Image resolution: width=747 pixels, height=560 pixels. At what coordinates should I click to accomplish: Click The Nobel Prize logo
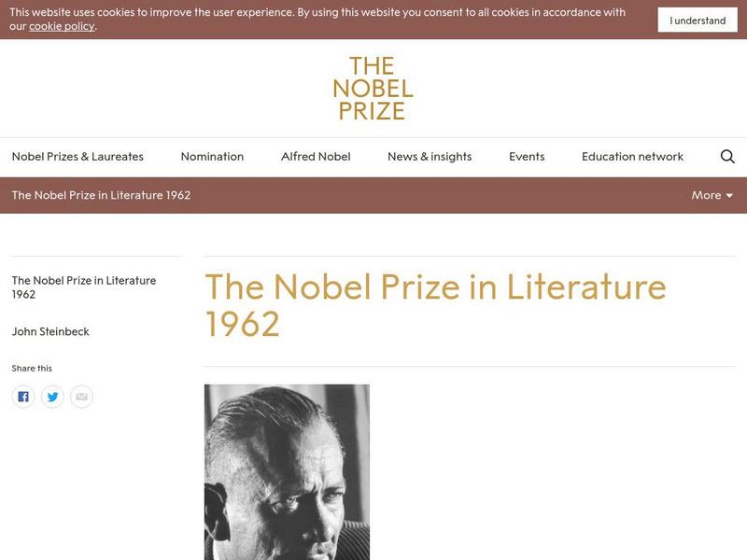tap(373, 89)
